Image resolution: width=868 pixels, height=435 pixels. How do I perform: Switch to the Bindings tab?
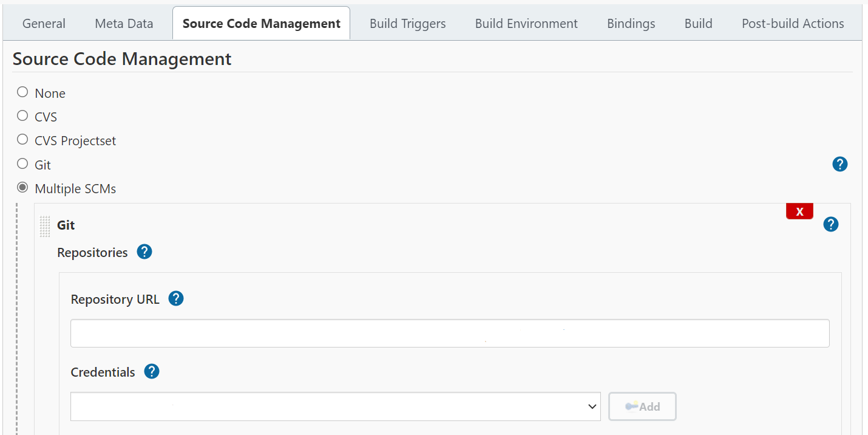pyautogui.click(x=631, y=24)
